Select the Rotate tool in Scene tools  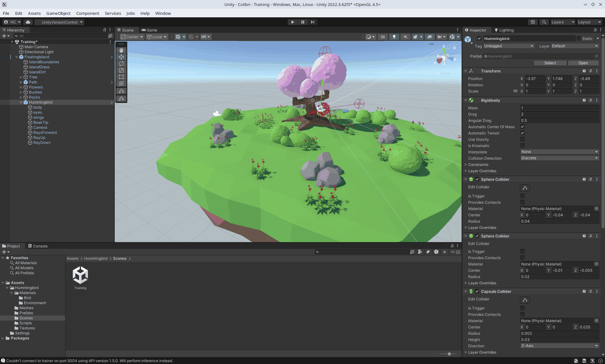[121, 64]
